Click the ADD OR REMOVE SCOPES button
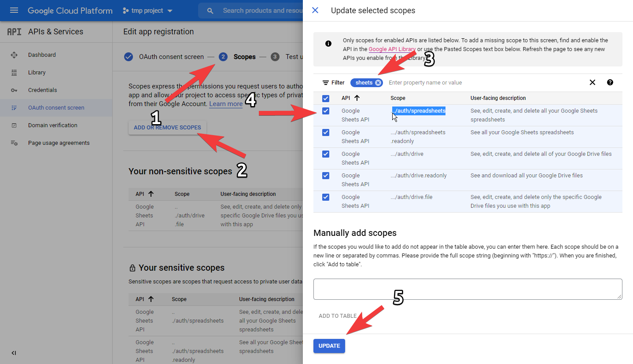Viewport: 633px width, 364px height. click(x=167, y=128)
